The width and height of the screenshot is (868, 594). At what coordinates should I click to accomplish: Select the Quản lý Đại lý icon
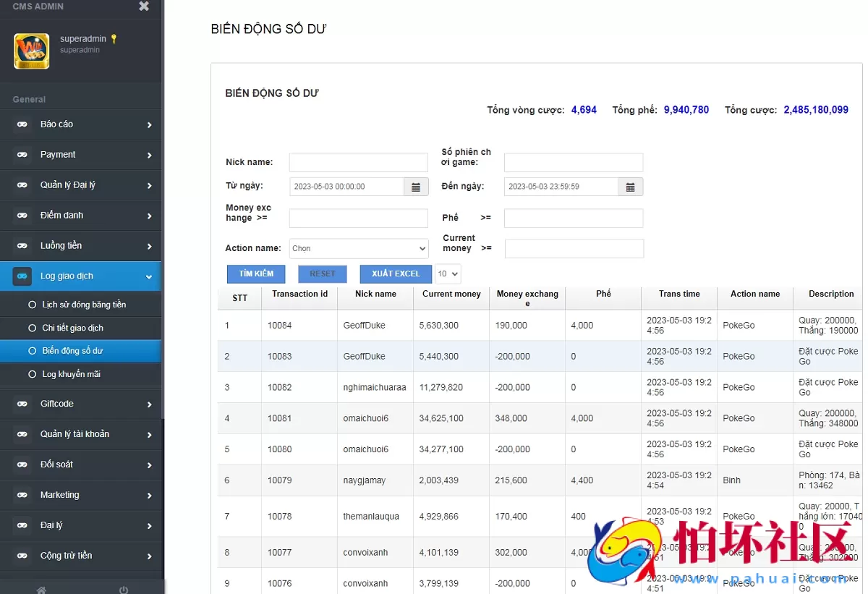(22, 184)
